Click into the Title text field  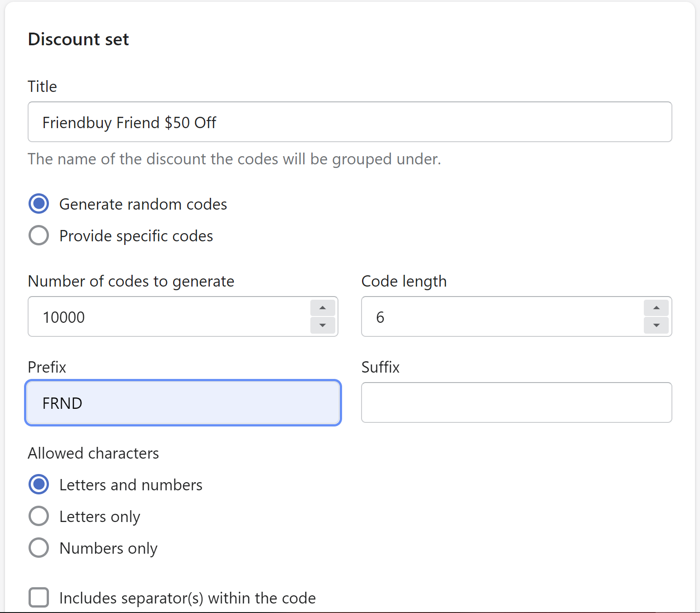point(349,122)
